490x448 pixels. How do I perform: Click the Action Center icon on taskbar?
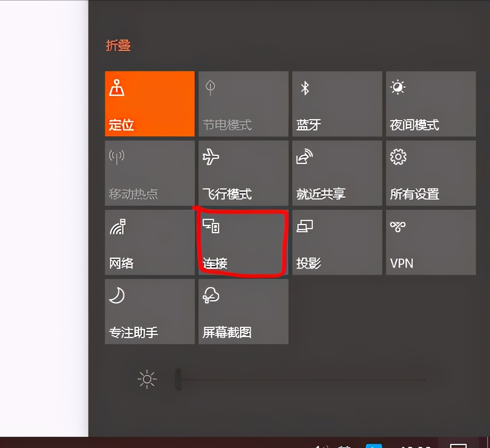458,446
